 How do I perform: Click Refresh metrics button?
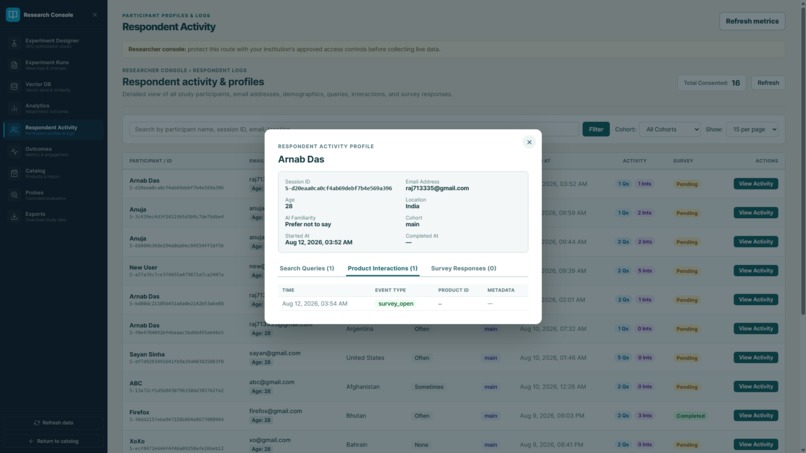752,21
